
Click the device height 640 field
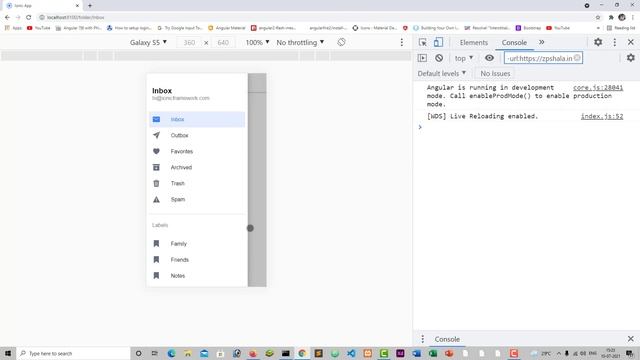coord(223,42)
